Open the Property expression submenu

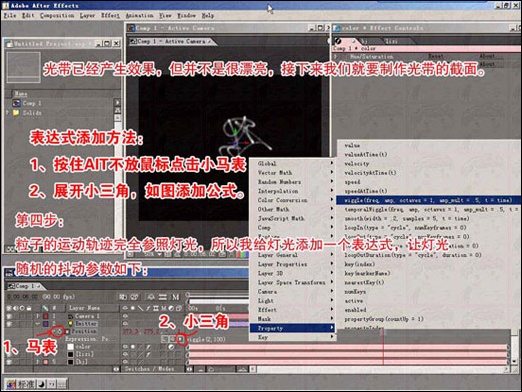tap(292, 328)
